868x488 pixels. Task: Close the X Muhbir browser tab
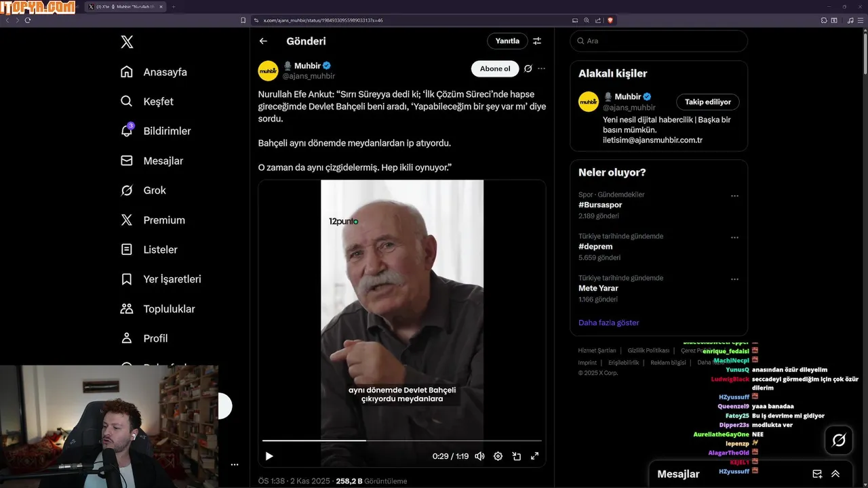click(x=161, y=7)
